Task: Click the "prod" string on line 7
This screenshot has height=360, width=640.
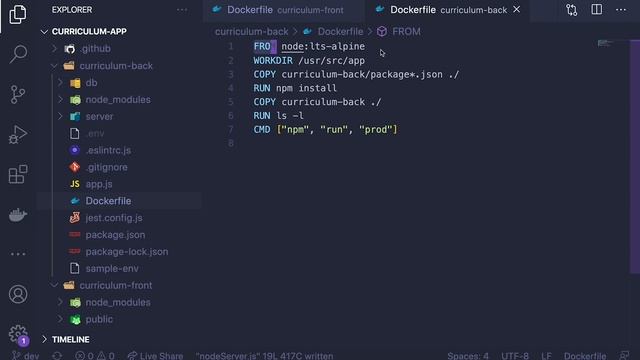Action: pyautogui.click(x=376, y=130)
